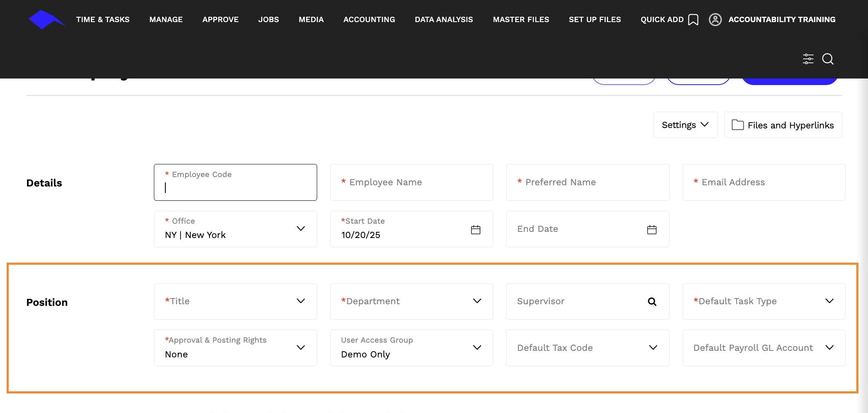
Task: Open the Set Up Files menu
Action: click(x=595, y=20)
